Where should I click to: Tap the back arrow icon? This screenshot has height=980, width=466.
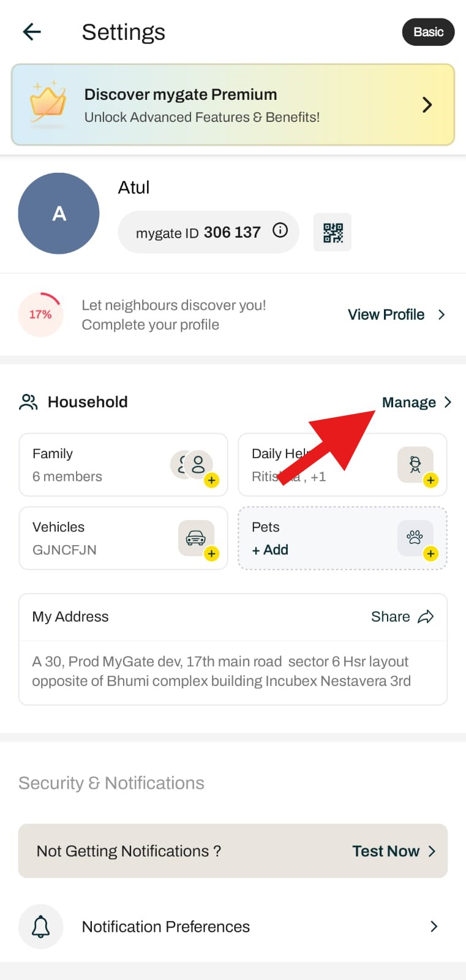32,32
